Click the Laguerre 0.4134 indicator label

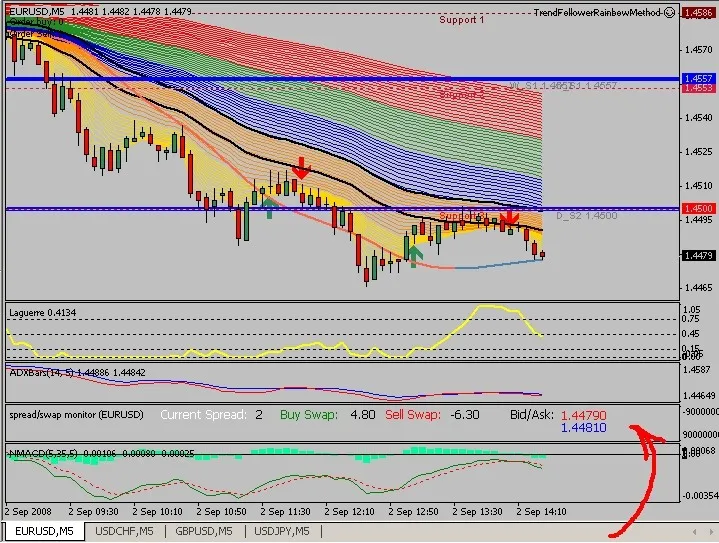tap(42, 313)
